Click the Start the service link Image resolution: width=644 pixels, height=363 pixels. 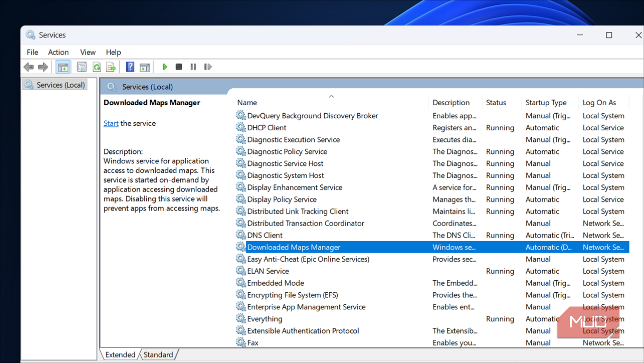(x=110, y=123)
